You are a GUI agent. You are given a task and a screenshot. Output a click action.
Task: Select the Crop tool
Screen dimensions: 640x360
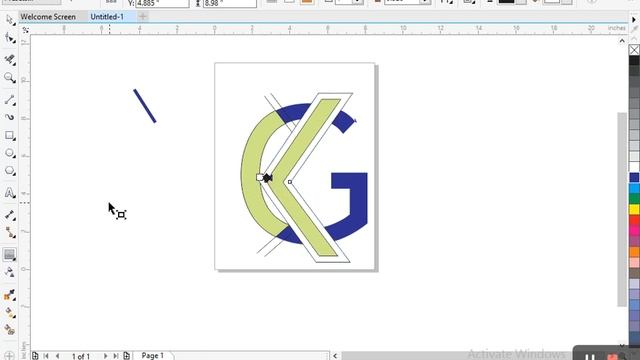pos(9,59)
